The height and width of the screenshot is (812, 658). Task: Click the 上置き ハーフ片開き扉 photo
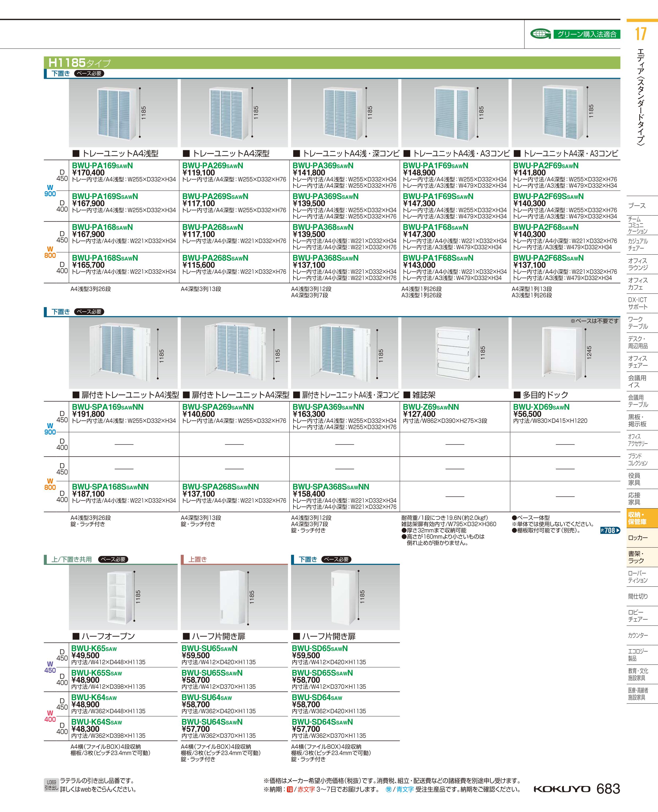coord(234,597)
